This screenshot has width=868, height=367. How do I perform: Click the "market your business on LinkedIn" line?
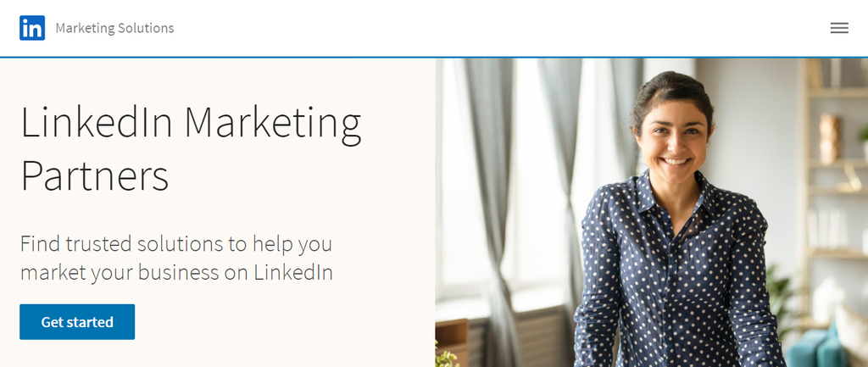pyautogui.click(x=176, y=273)
